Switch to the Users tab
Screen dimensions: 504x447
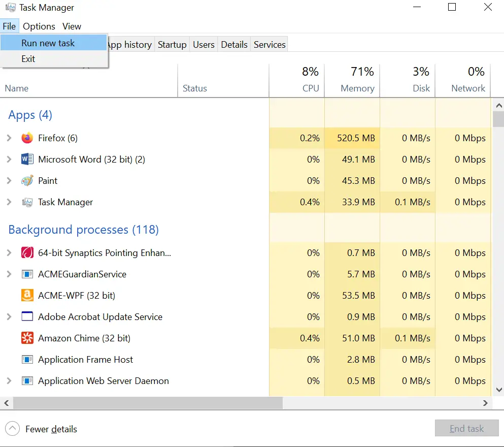click(204, 44)
